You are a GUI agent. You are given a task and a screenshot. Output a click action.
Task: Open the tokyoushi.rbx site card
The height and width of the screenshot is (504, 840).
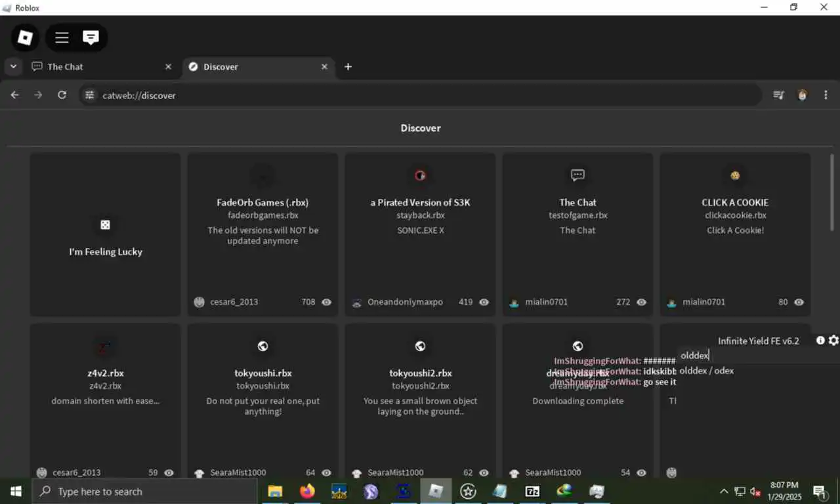(x=262, y=402)
